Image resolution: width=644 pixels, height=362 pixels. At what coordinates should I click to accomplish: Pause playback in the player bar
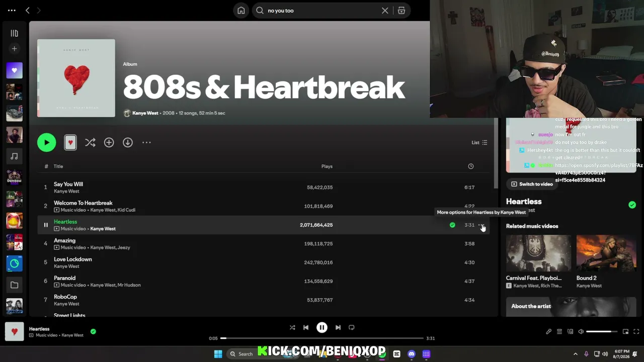(322, 327)
